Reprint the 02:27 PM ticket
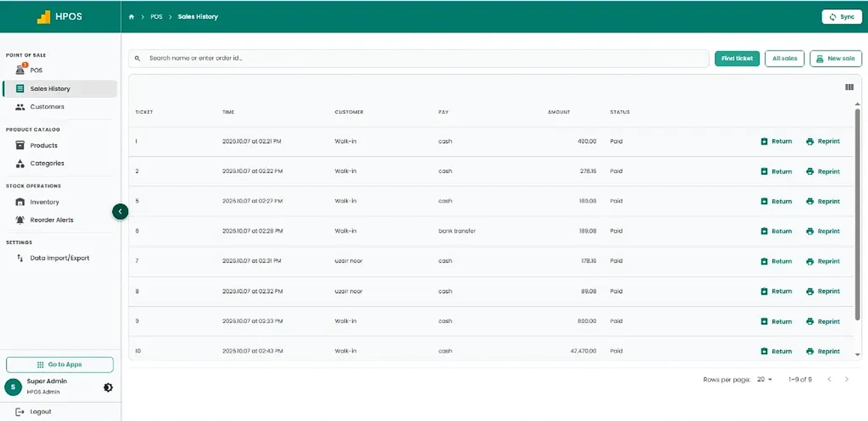The image size is (868, 421). pyautogui.click(x=823, y=201)
